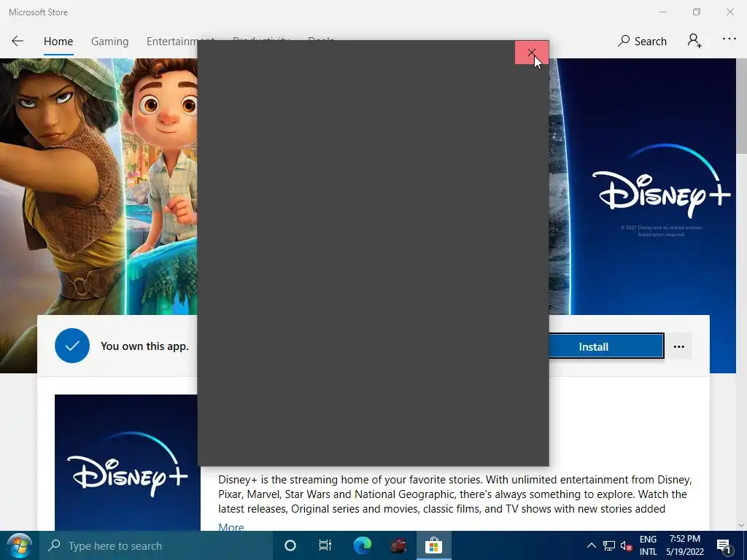Open Search in Microsoft Store
The height and width of the screenshot is (560, 747).
(x=642, y=42)
